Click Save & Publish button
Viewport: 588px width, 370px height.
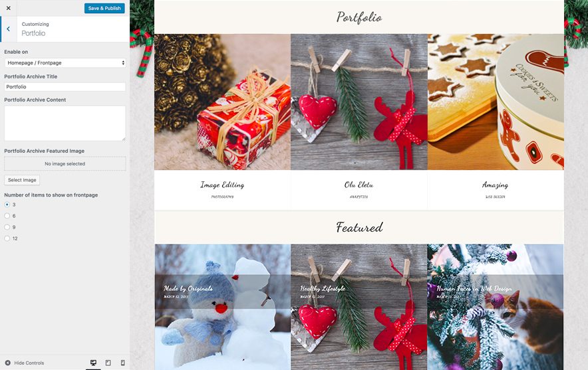[x=104, y=8]
